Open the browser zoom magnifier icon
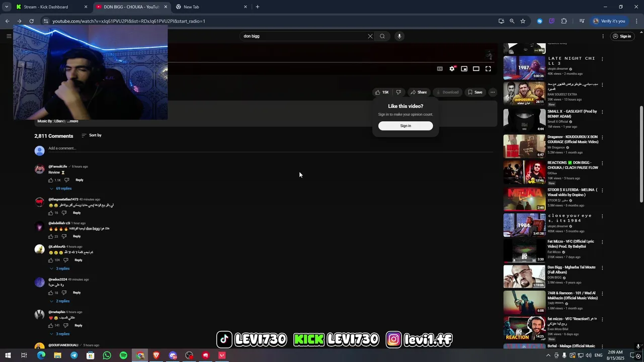The image size is (644, 362). (512, 21)
